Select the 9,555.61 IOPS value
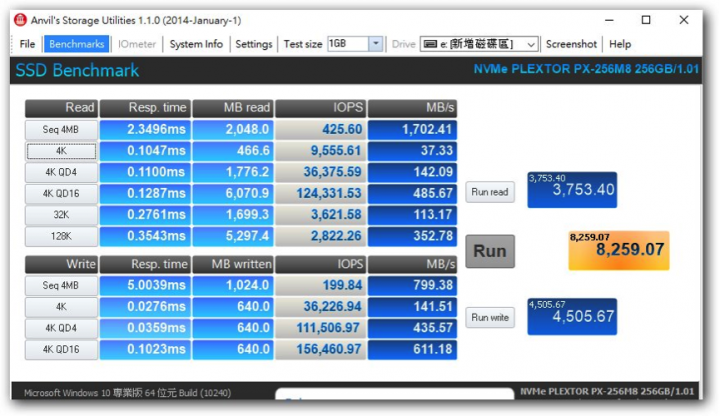Viewport: 720px width, 416px height. tap(321, 151)
